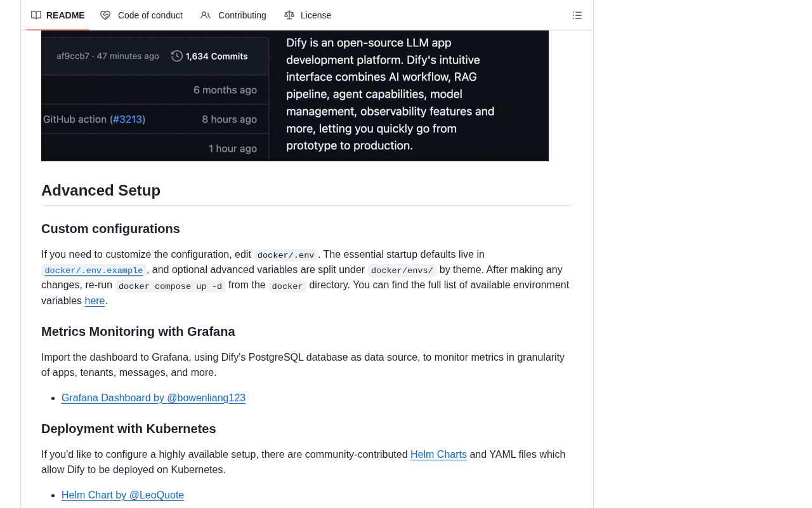This screenshot has height=508, width=812.
Task: Open the Contributing tab
Action: click(233, 15)
